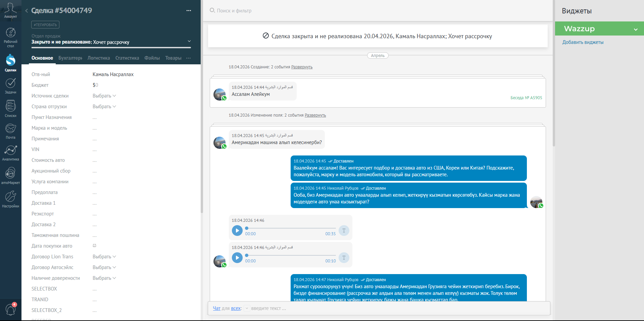
Task: Open the Наличие доверености dropdown
Action: pos(104,278)
